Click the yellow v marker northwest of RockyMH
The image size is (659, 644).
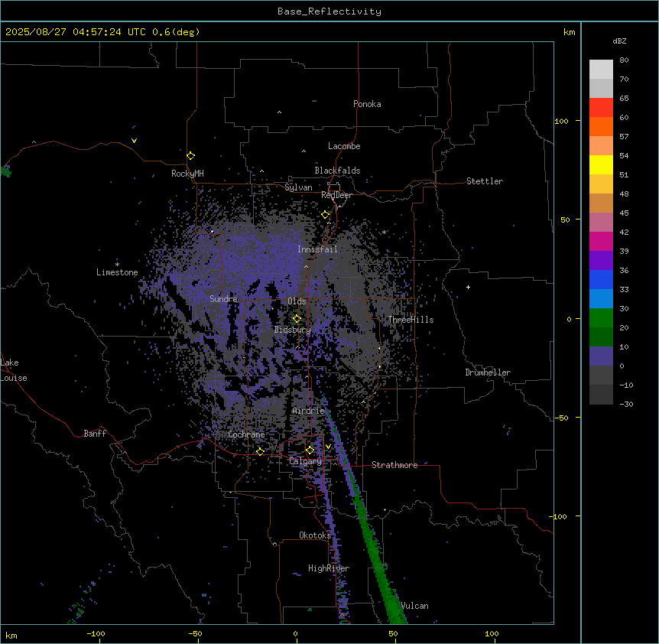[134, 141]
